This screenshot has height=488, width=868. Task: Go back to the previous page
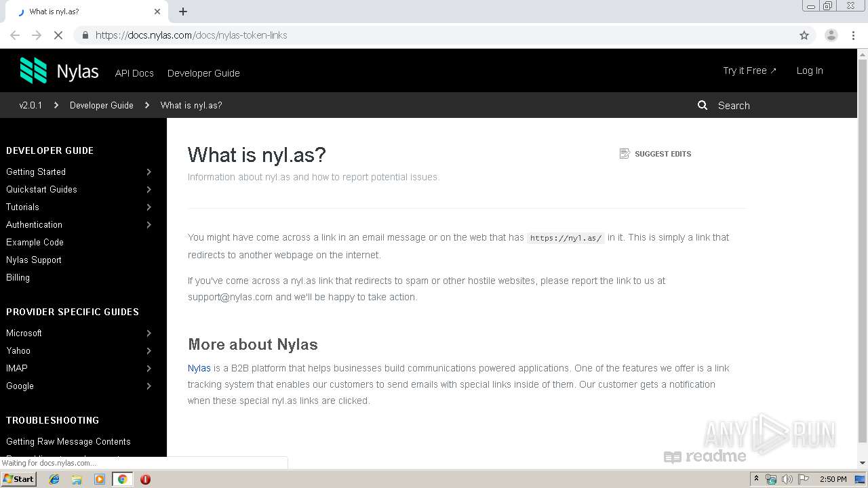tap(15, 35)
